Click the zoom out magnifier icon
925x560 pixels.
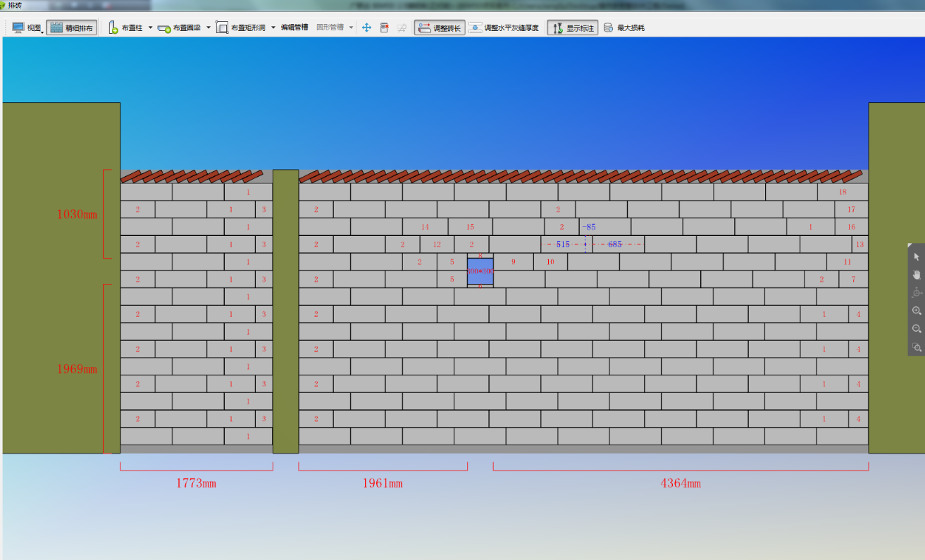(917, 329)
